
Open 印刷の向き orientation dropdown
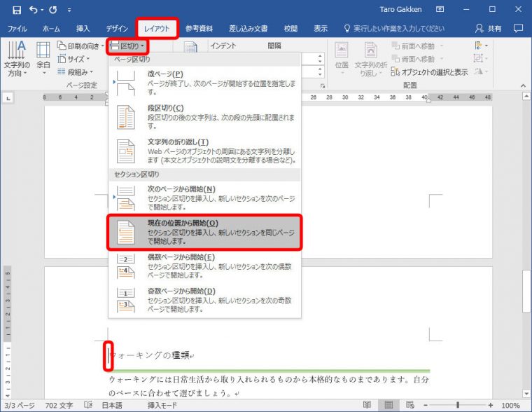[80, 46]
